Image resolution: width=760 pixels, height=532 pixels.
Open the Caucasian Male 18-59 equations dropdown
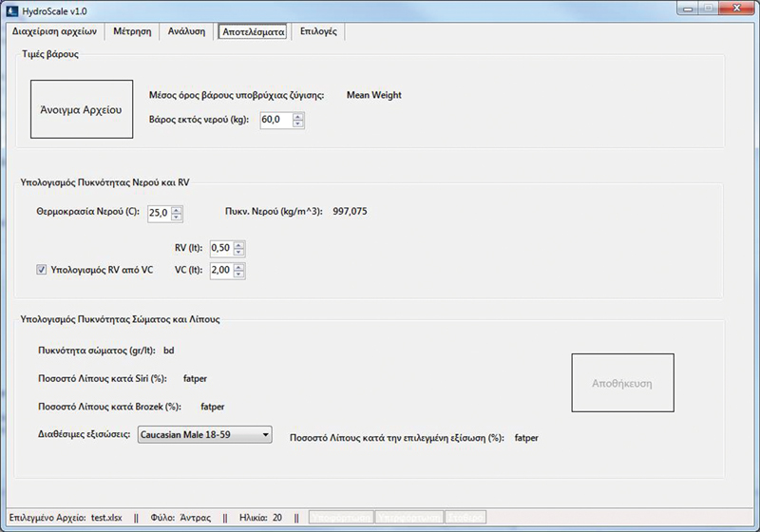pos(204,435)
